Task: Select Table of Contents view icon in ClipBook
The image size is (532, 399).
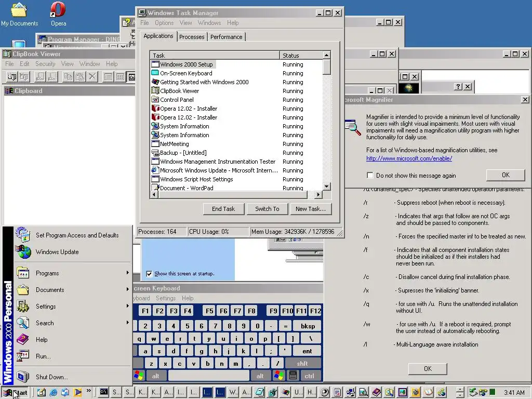Action: point(108,77)
